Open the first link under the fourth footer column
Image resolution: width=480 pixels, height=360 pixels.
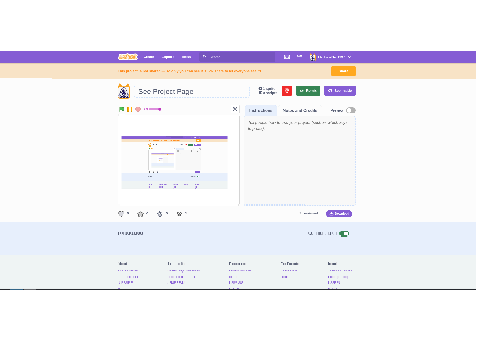click(289, 270)
